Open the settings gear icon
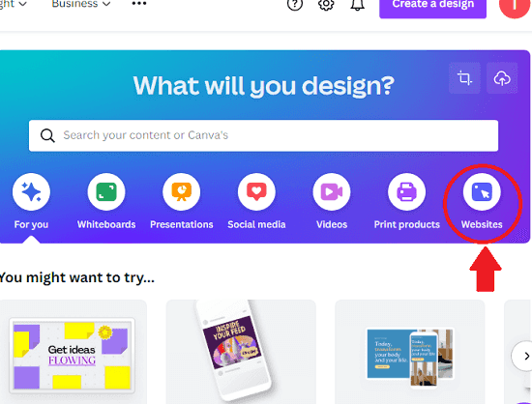 tap(326, 4)
